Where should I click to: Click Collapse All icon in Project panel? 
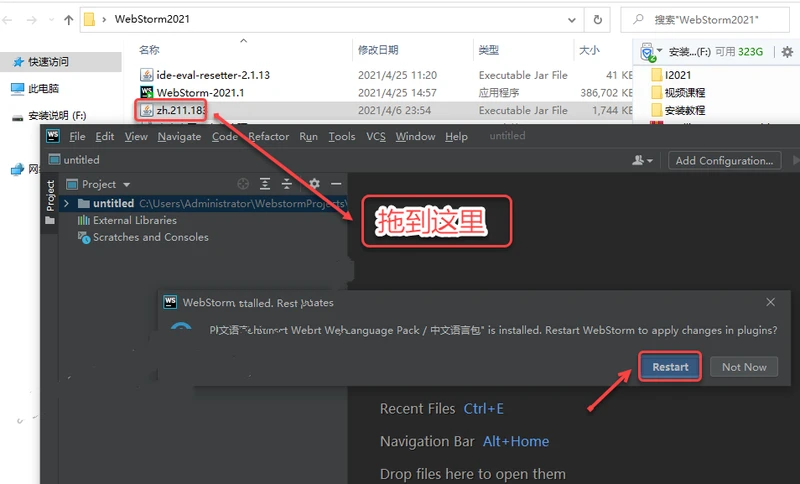click(x=287, y=184)
